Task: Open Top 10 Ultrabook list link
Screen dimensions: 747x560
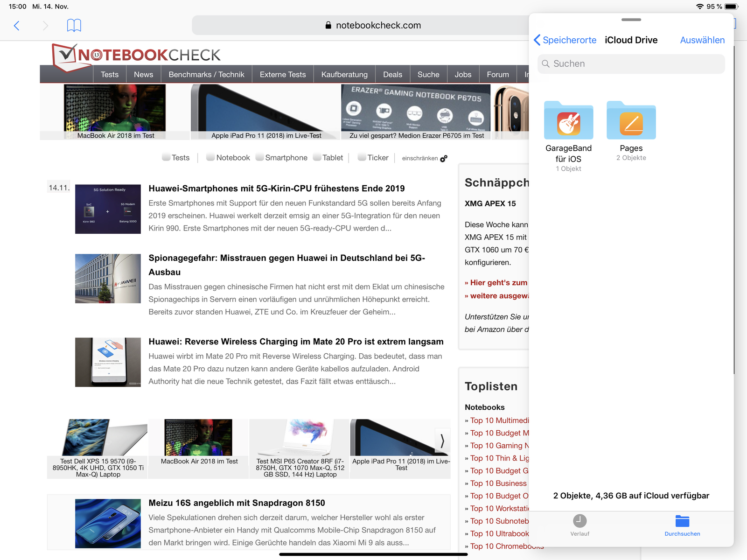Action: pyautogui.click(x=499, y=534)
